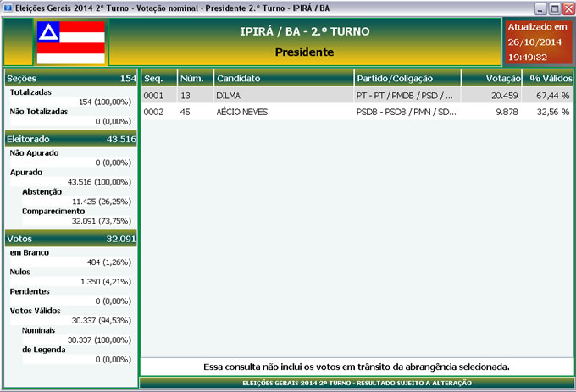Click sequence number 0002 cell
Image resolution: width=576 pixels, height=392 pixels.
tap(153, 112)
